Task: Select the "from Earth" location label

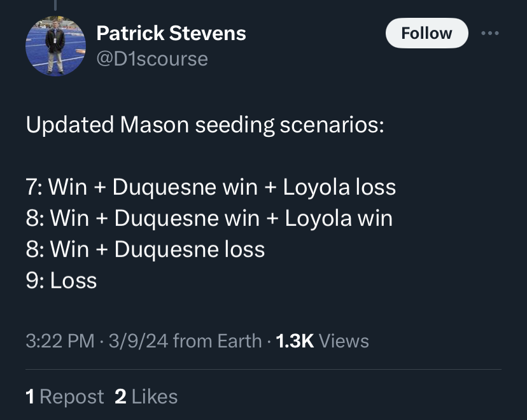Action: click(x=217, y=341)
